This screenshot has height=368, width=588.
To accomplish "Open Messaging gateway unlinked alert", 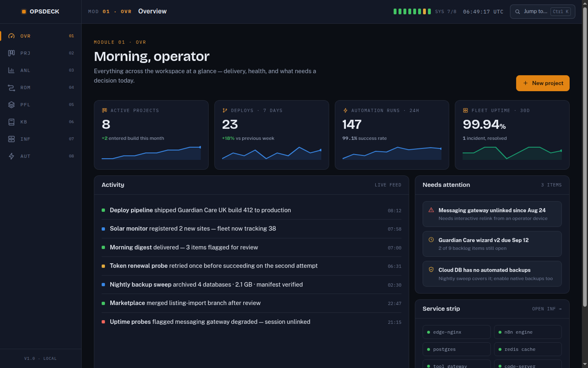I will pos(492,214).
